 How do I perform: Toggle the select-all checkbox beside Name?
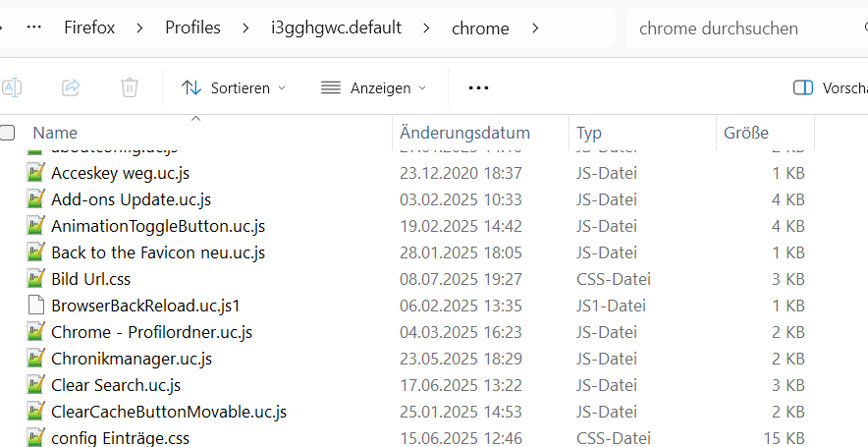9,133
